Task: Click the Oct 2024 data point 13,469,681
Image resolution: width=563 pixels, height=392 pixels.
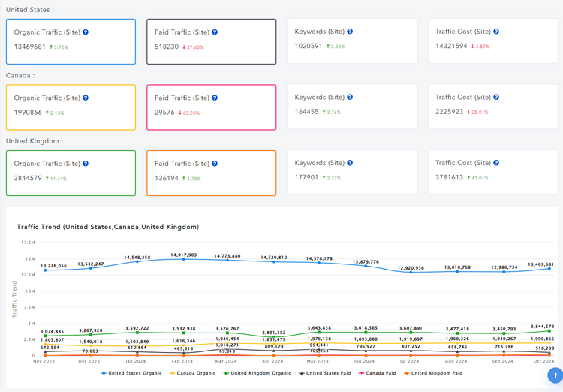Action: pyautogui.click(x=549, y=268)
